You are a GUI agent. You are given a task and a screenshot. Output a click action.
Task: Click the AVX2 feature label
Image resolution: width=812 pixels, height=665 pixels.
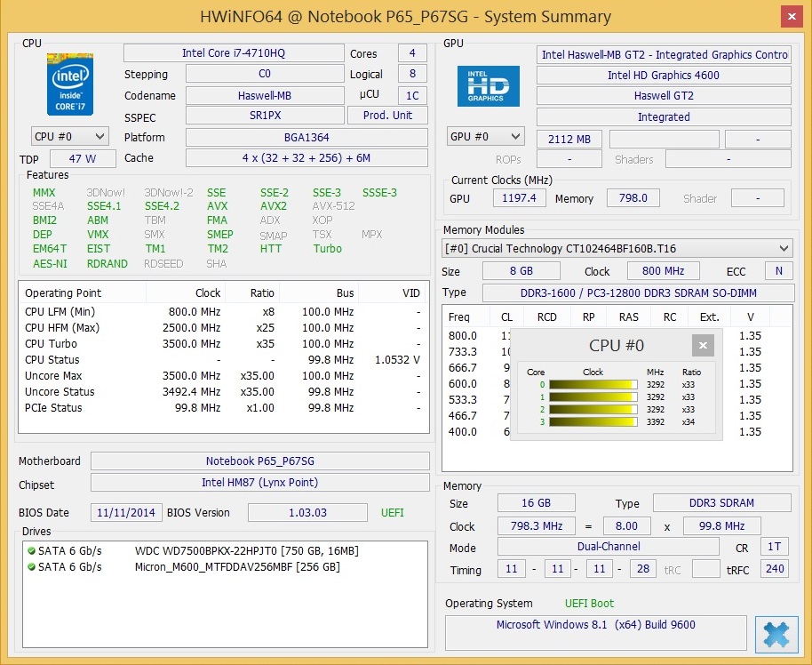tap(274, 206)
